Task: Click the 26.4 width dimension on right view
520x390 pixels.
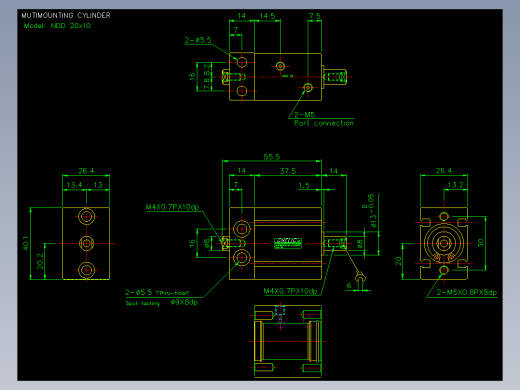Action: coord(444,171)
